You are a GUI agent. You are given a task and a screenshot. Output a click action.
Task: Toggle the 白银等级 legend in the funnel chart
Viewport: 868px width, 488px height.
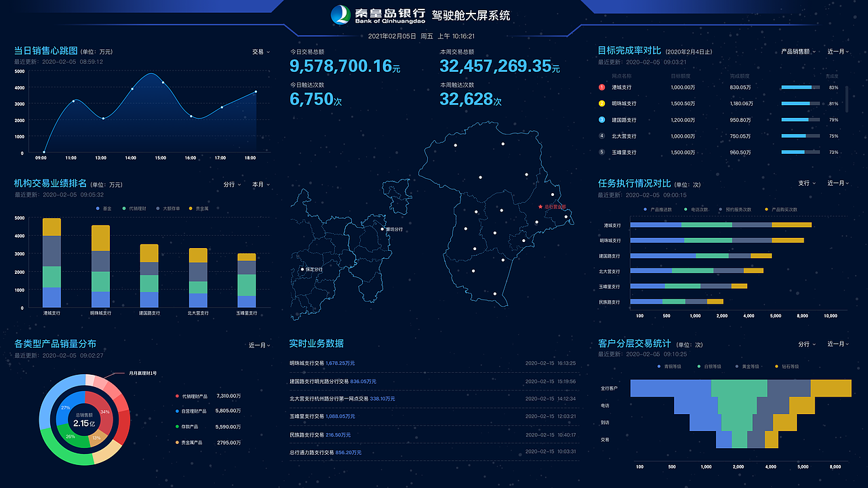pos(709,366)
